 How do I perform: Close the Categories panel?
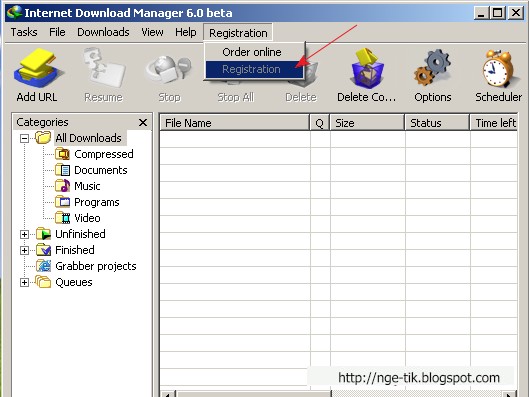pos(143,122)
